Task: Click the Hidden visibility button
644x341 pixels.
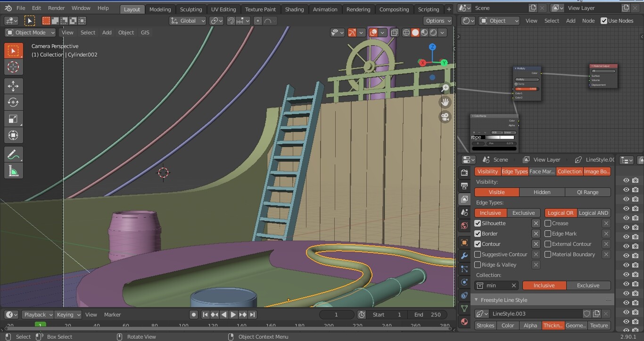Action: 541,192
